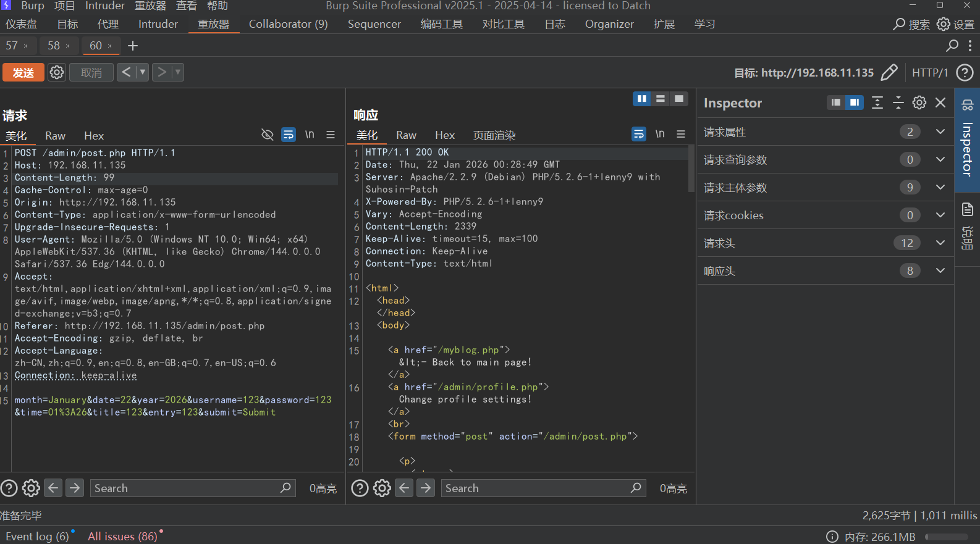
Task: Open All issues (86)
Action: pos(122,536)
